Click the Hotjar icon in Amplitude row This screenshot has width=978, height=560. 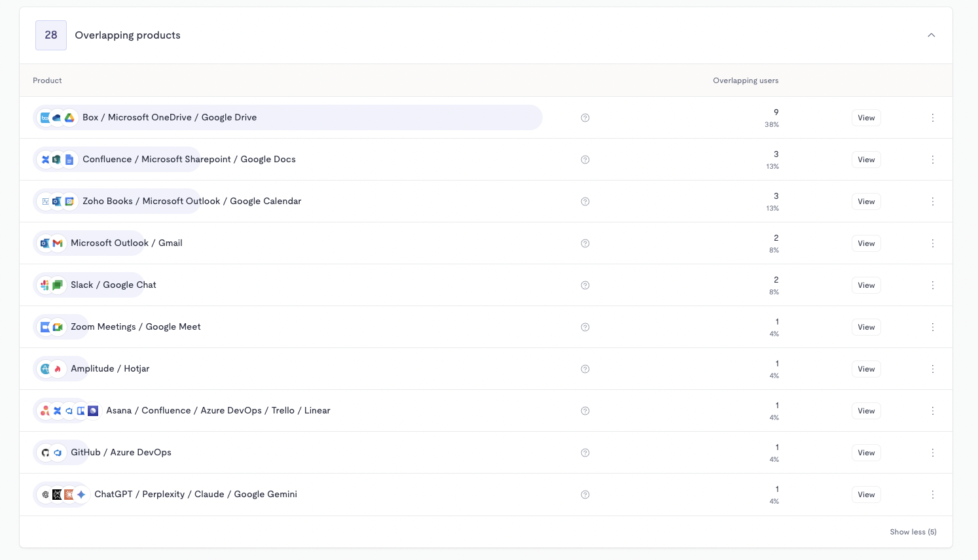tap(58, 369)
